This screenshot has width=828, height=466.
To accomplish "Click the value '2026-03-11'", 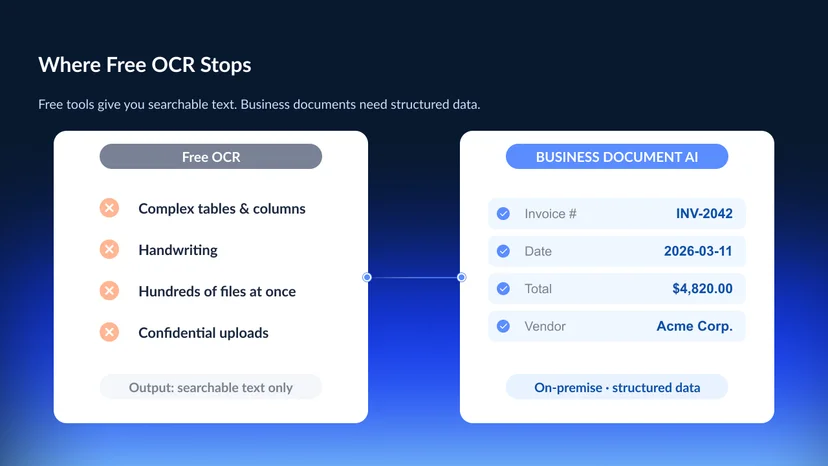I will [698, 251].
